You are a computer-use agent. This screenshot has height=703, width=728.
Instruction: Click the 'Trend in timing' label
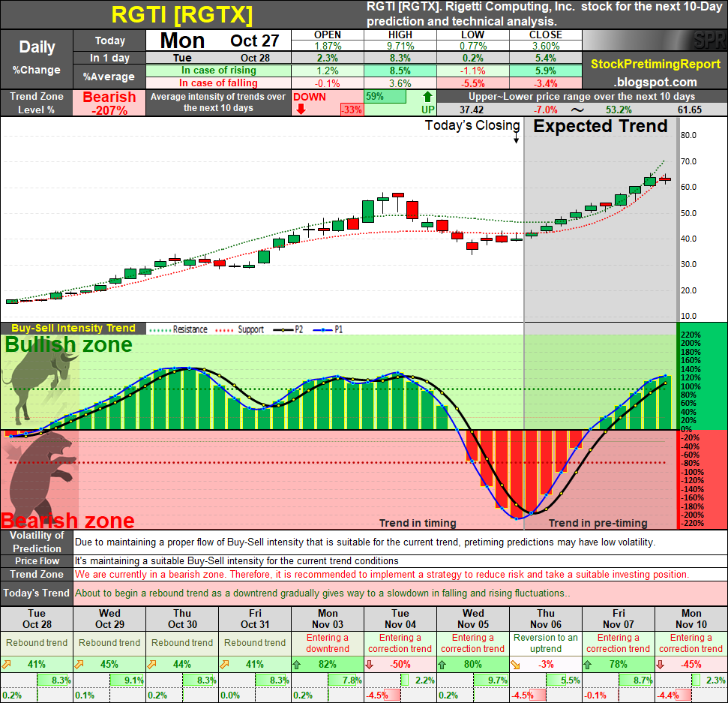click(418, 523)
